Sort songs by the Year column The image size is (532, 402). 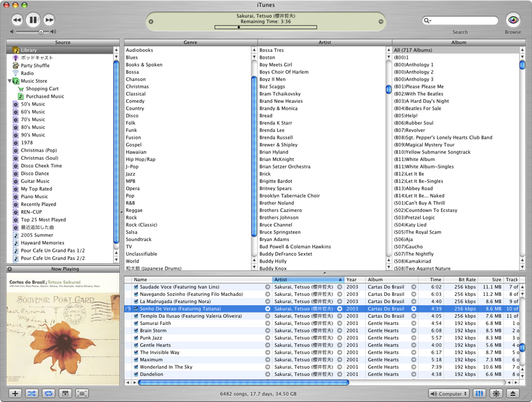354,280
